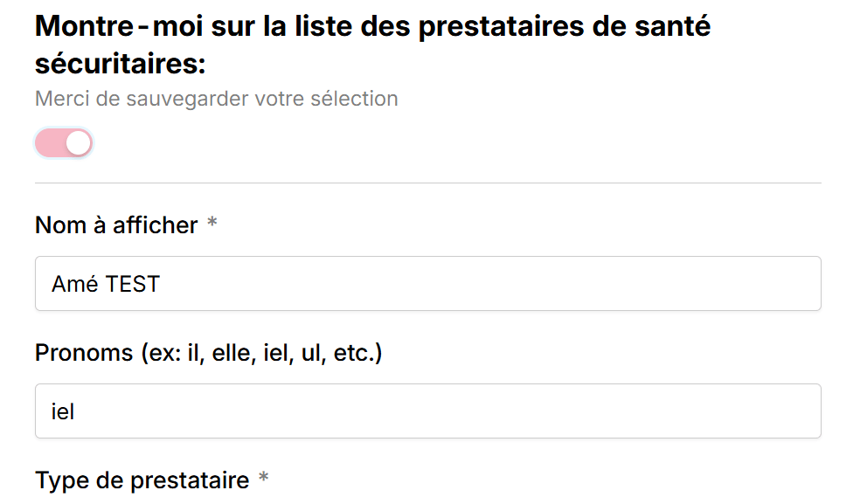The height and width of the screenshot is (504, 860).
Task: Click the "Nom à afficher" label
Action: 116,225
